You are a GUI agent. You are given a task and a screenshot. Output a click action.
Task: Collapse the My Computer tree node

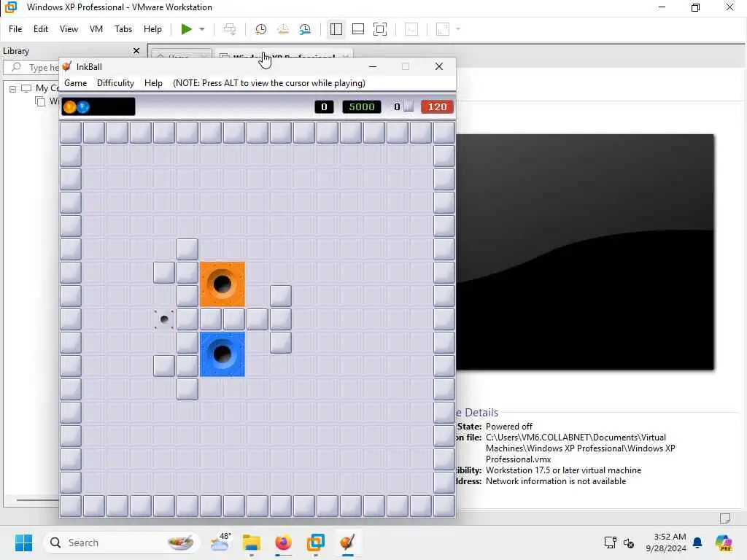point(13,88)
